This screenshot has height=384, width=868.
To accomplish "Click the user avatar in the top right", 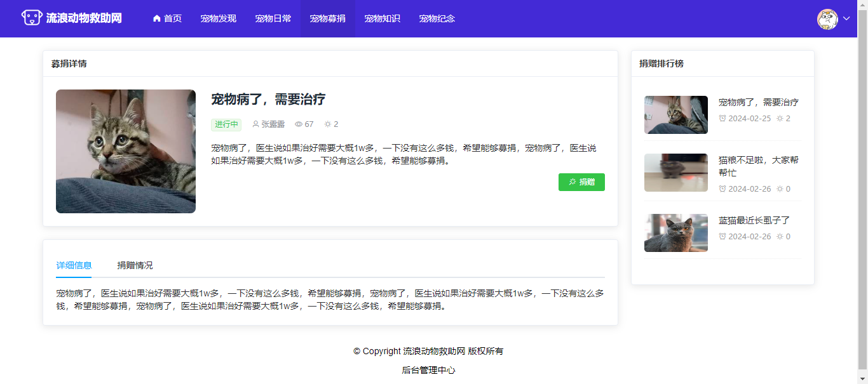I will 827,19.
